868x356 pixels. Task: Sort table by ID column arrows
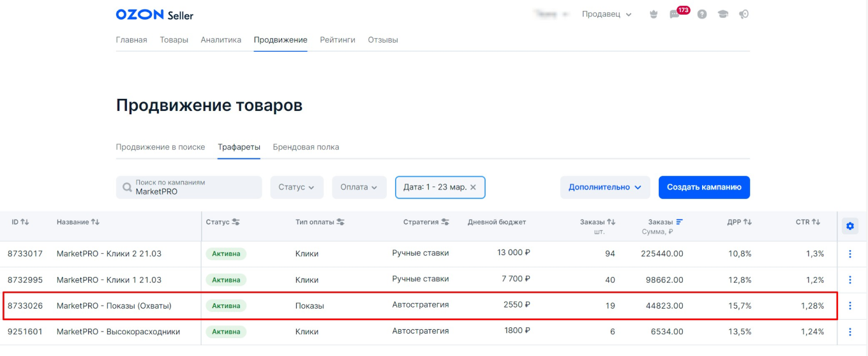tap(25, 222)
